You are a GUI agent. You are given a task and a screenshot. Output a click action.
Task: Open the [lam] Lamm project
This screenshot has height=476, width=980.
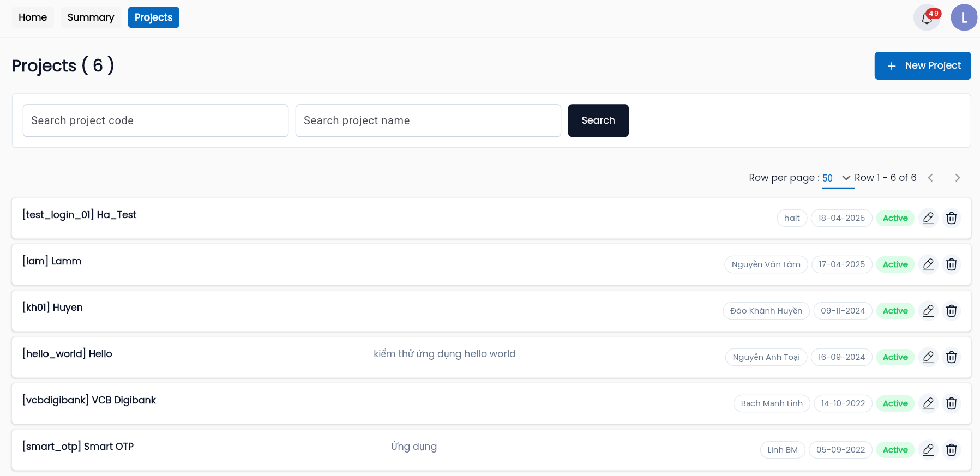tap(52, 261)
